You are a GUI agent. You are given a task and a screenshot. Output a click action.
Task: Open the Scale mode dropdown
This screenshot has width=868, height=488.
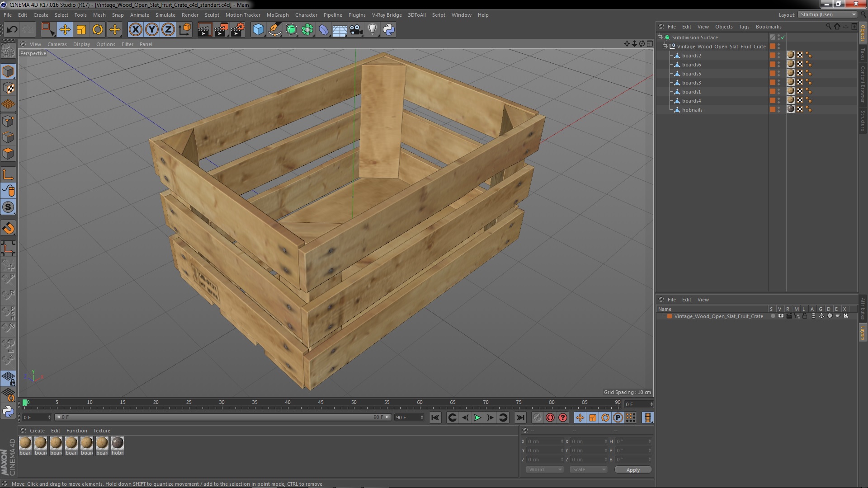[x=589, y=469]
